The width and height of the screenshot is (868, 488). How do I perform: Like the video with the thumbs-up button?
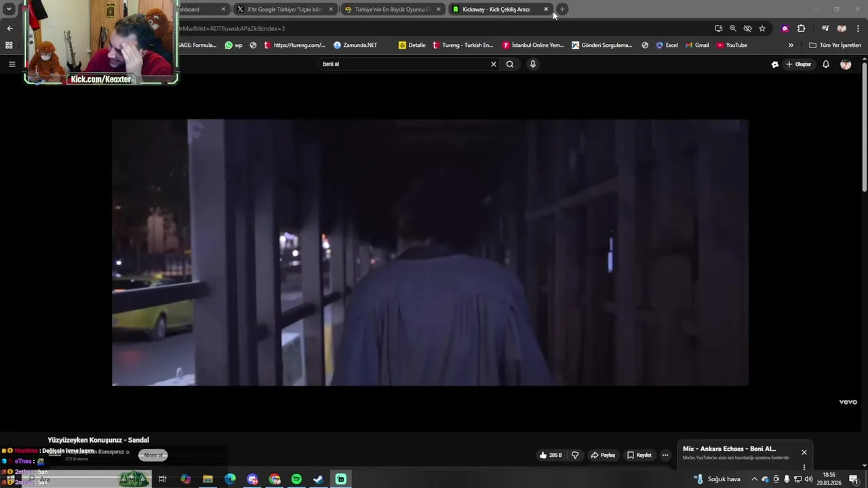(x=551, y=455)
